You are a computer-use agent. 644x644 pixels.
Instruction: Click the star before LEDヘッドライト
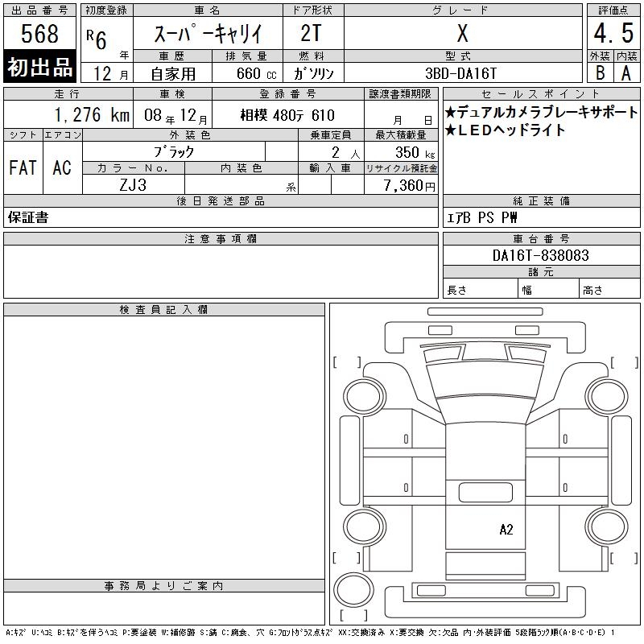(451, 130)
